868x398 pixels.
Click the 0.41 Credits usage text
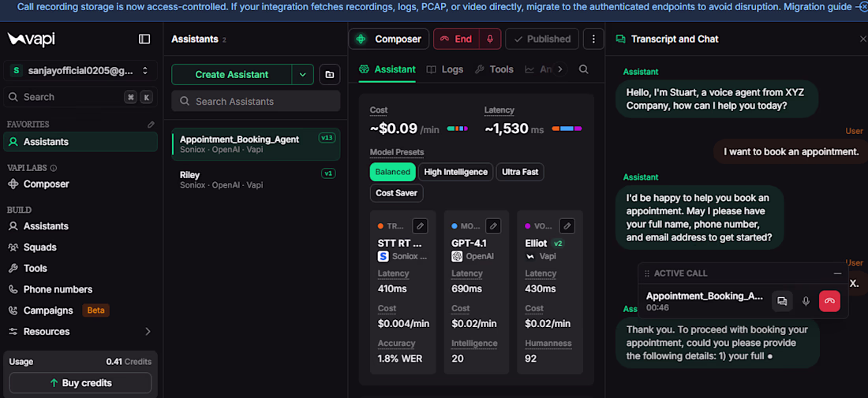click(129, 362)
